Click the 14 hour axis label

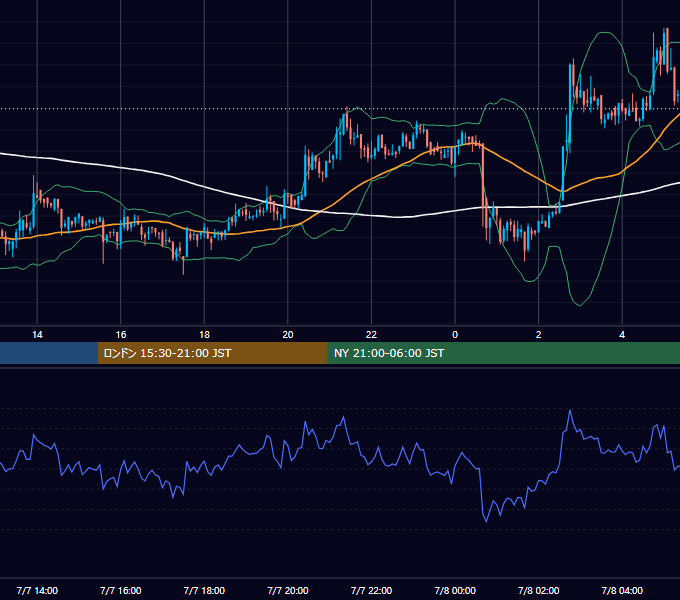[37, 335]
